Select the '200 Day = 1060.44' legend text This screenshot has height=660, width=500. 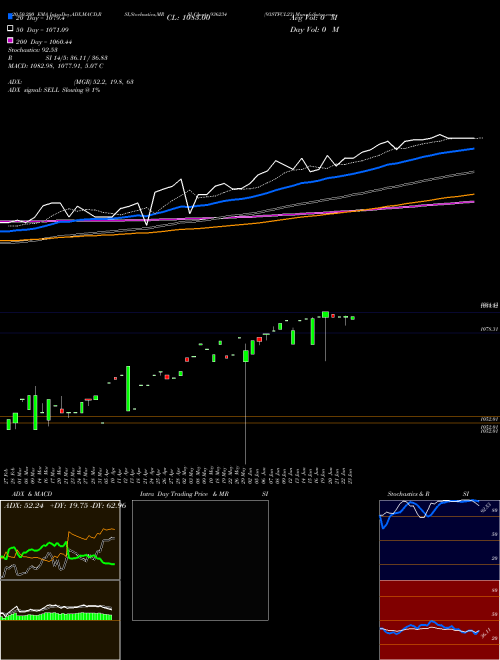click(x=44, y=41)
